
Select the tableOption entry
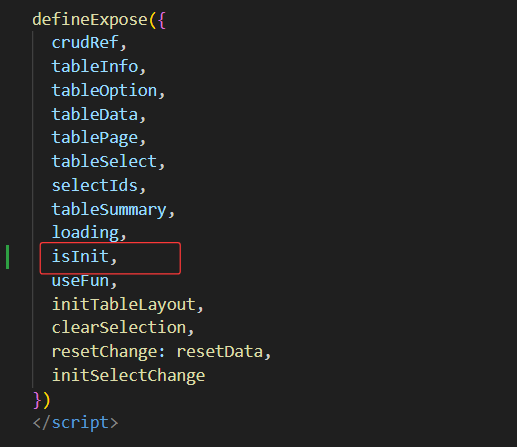click(104, 90)
